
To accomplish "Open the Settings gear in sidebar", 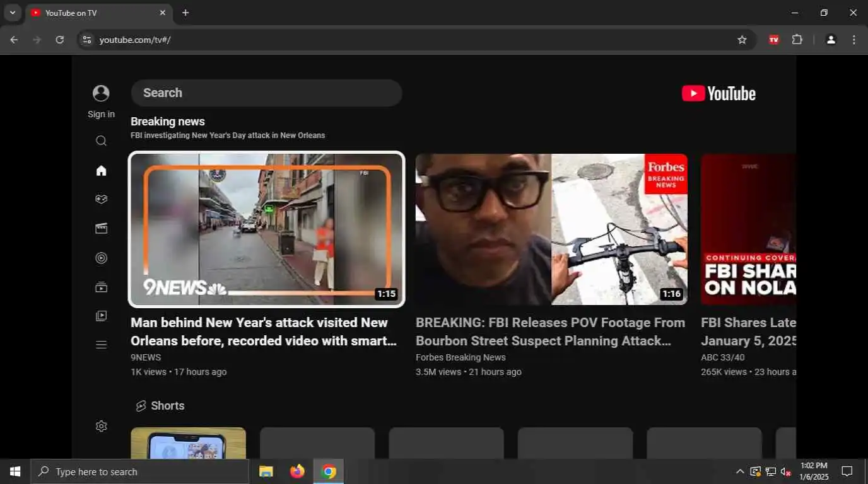I will click(x=101, y=426).
